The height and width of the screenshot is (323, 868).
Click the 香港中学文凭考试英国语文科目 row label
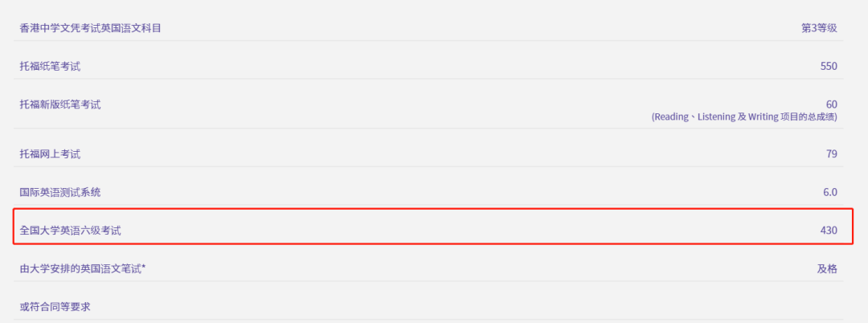click(96, 28)
